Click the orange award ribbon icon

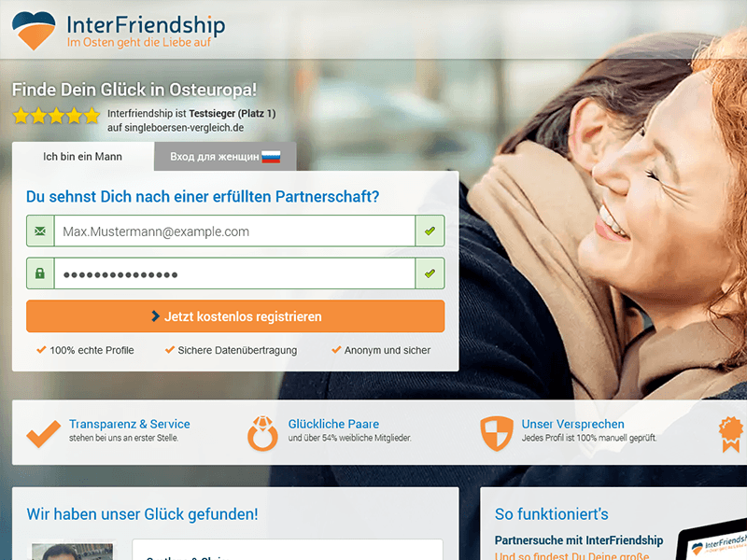point(731,434)
